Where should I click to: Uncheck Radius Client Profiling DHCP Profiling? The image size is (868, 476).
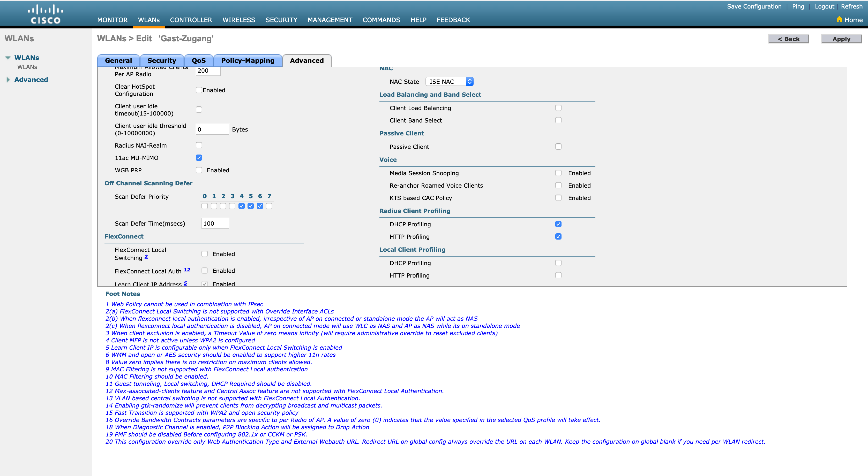[558, 224]
